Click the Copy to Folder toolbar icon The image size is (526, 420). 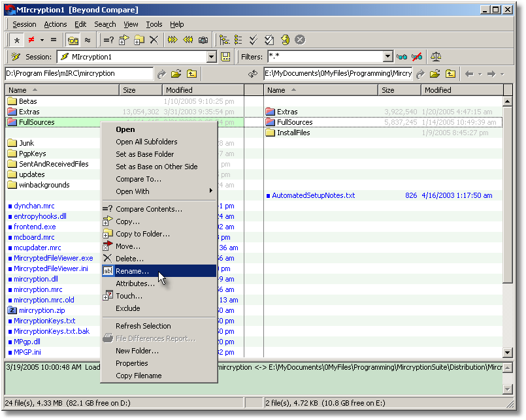point(139,40)
